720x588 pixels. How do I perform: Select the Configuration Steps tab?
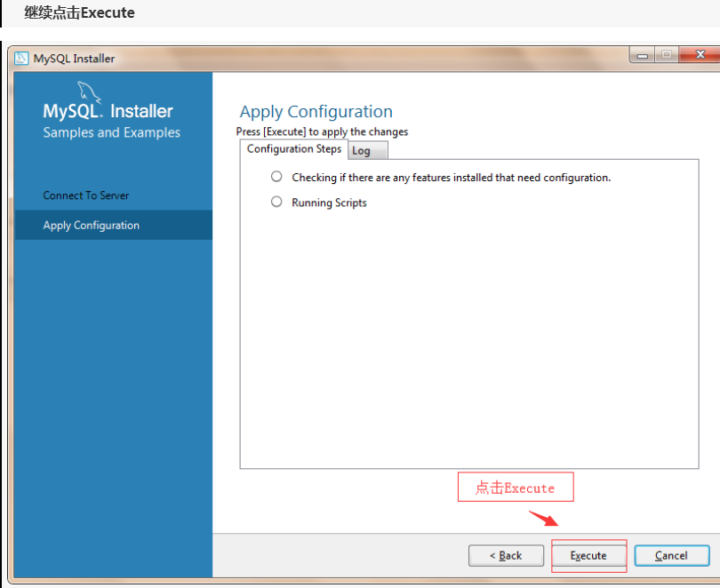[x=294, y=149]
